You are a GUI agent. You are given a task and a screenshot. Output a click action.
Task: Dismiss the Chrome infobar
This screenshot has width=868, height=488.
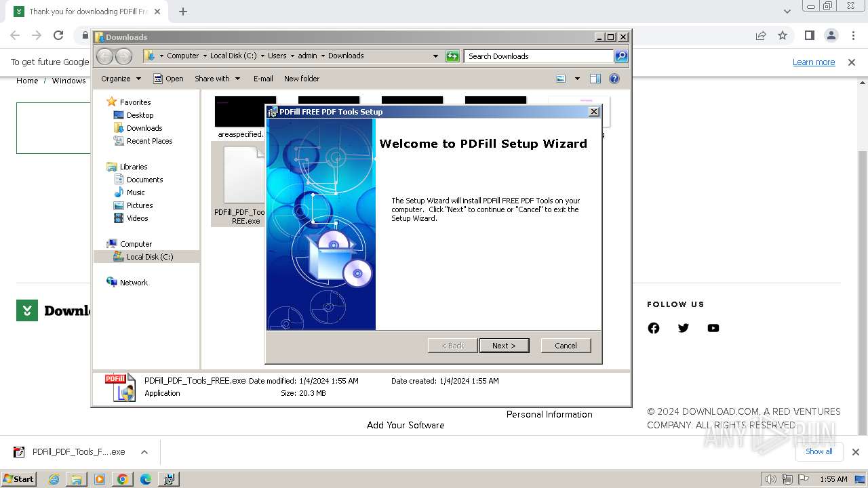click(852, 62)
